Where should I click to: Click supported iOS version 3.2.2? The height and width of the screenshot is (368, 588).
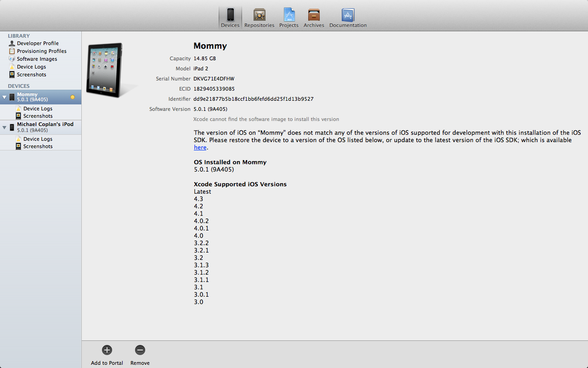[x=201, y=243]
